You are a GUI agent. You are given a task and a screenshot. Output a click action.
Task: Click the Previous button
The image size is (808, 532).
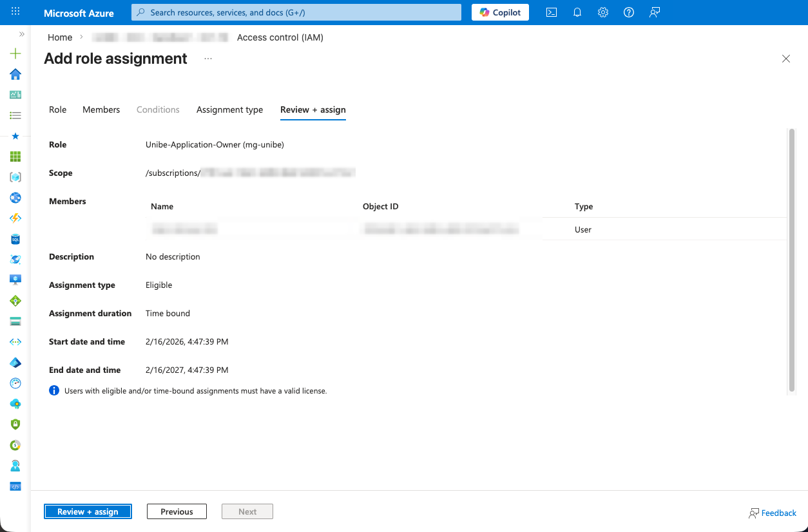click(x=177, y=511)
